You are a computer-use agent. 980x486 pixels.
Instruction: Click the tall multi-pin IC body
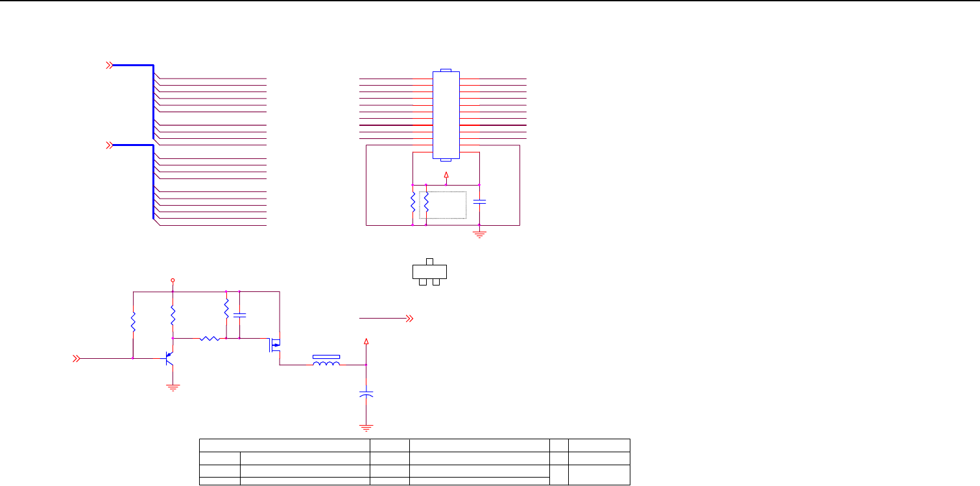tap(446, 114)
